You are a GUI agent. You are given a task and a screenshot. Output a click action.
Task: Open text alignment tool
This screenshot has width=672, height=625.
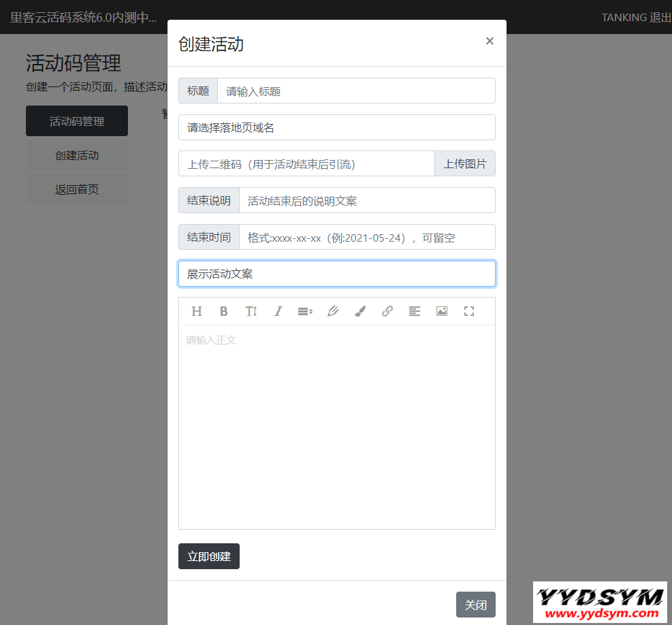coord(415,311)
